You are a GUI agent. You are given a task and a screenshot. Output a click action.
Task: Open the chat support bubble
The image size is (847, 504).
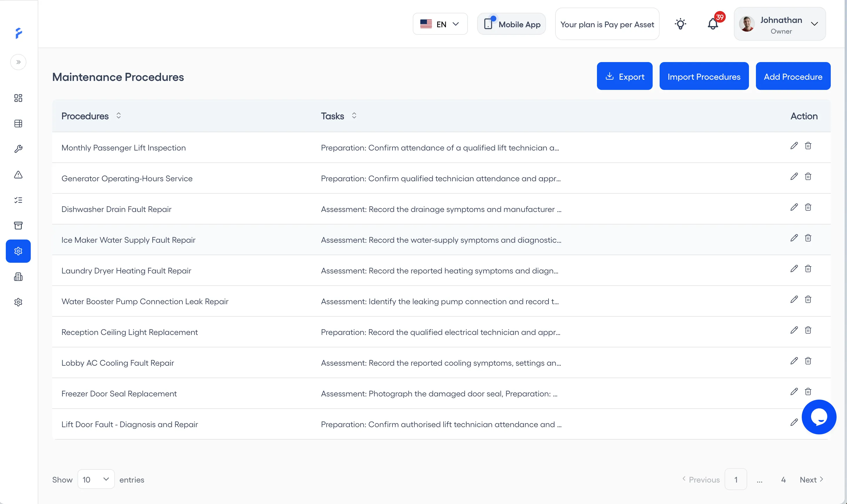(x=819, y=417)
